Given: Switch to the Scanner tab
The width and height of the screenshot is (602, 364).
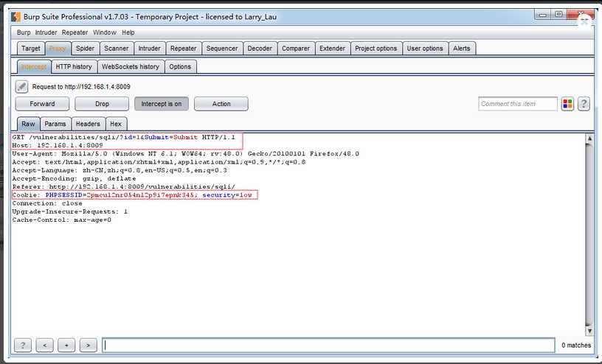Looking at the screenshot, I should point(117,49).
